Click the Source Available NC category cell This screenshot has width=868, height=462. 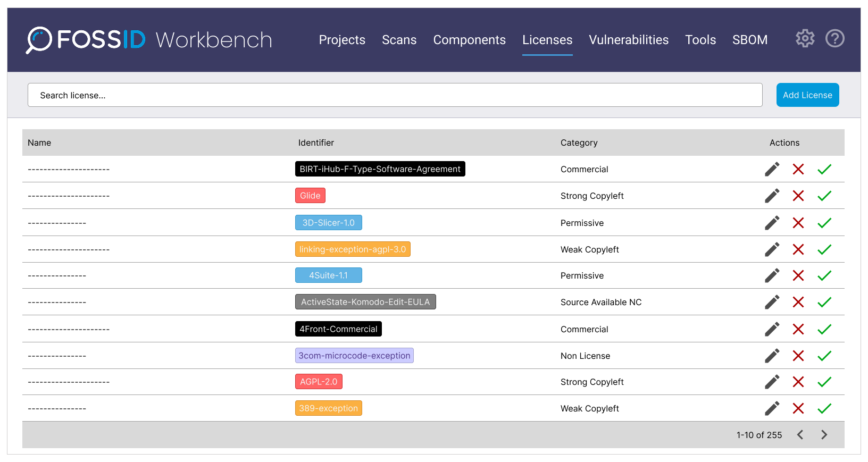601,302
